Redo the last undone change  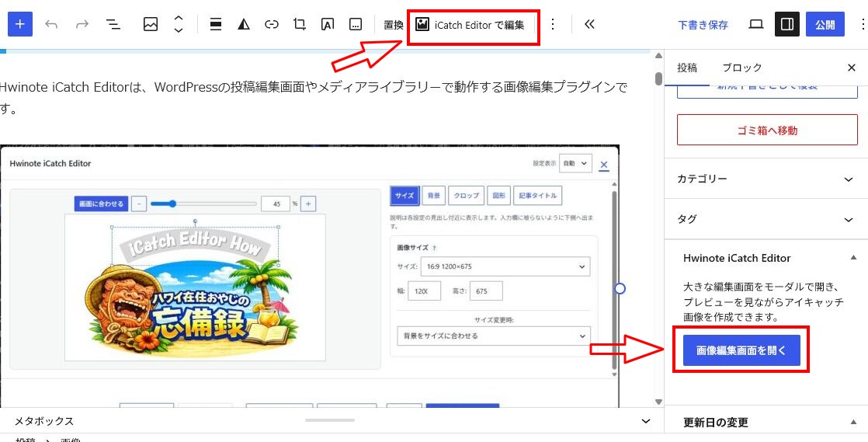point(82,24)
